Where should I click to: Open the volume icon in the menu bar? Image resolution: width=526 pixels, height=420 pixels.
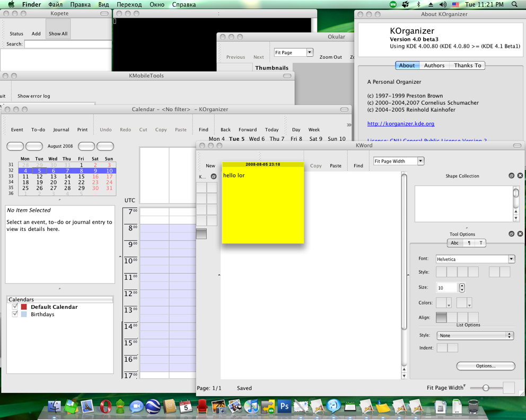[x=443, y=4]
